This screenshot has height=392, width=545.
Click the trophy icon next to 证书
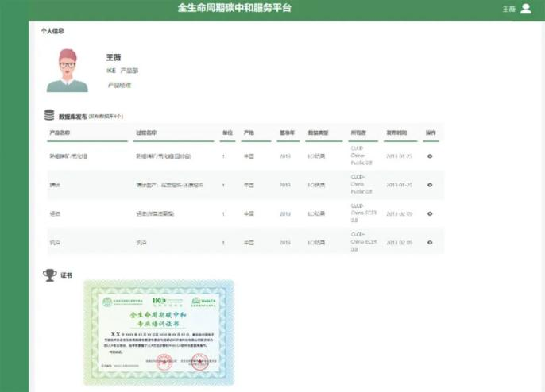pyautogui.click(x=50, y=275)
